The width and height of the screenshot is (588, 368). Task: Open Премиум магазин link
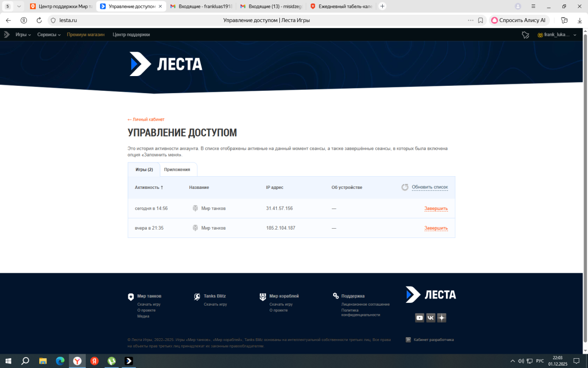pyautogui.click(x=86, y=35)
